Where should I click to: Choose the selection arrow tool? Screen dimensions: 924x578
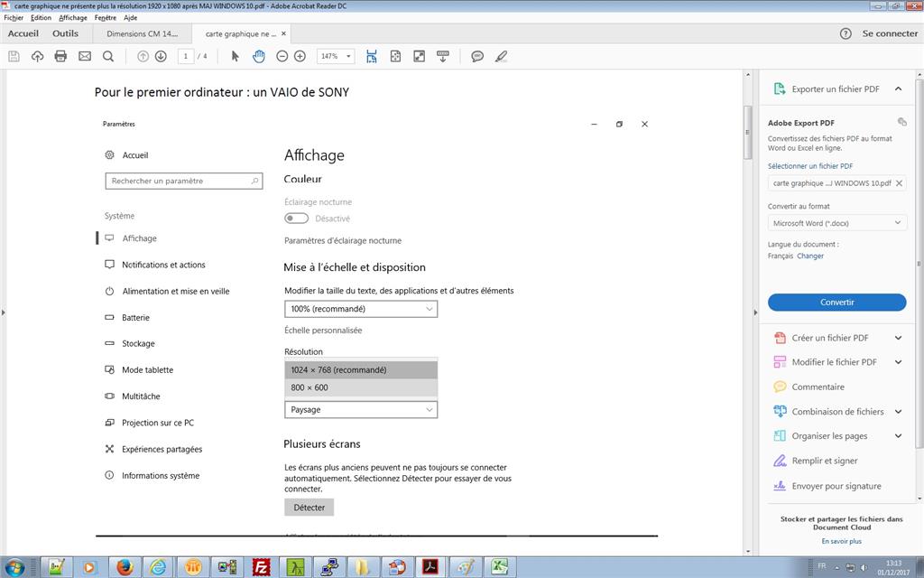236,57
